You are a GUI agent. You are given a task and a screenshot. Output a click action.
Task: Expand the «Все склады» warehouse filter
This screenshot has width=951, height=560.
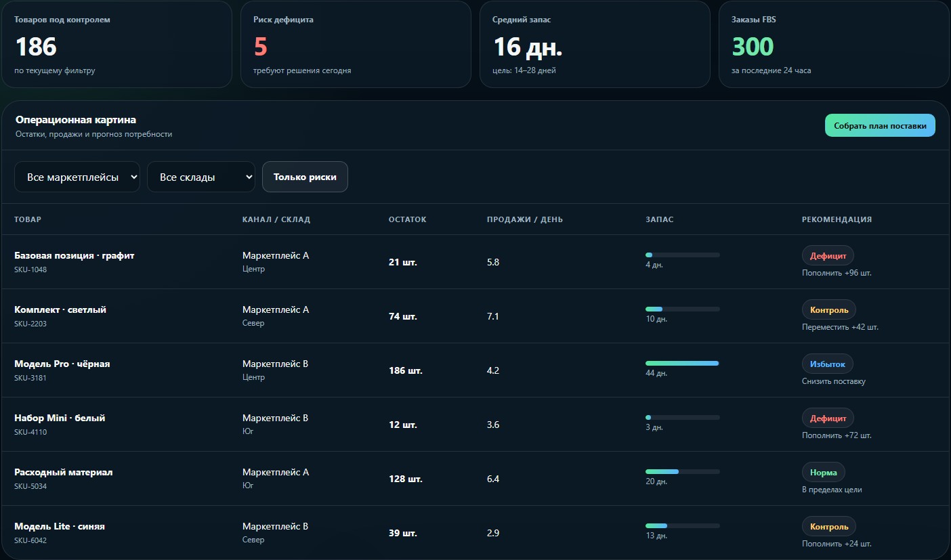click(x=201, y=177)
